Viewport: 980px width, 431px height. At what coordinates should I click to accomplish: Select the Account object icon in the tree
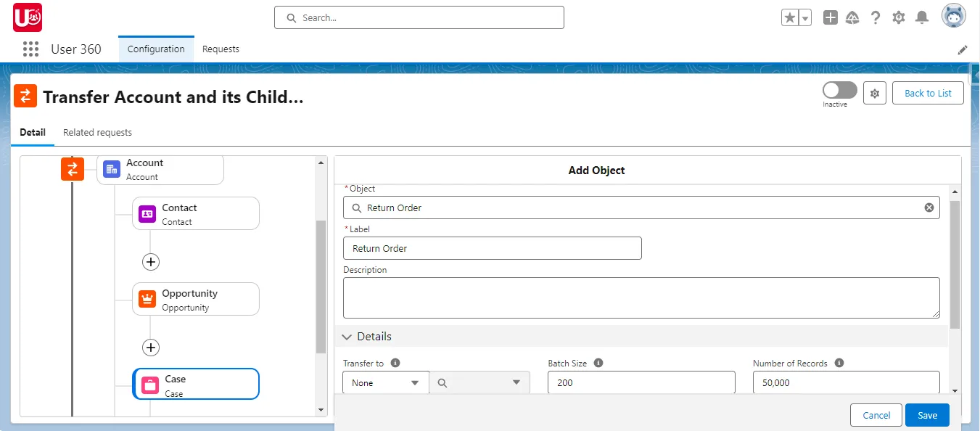[111, 168]
